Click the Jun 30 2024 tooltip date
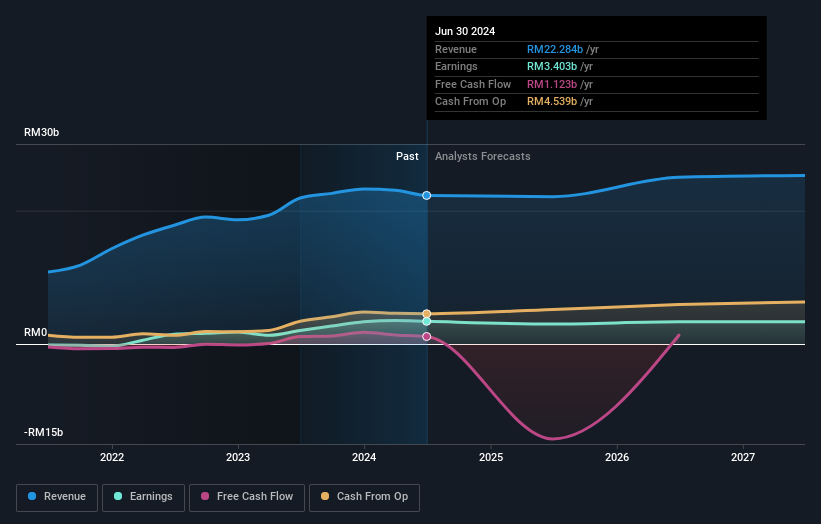The height and width of the screenshot is (524, 821). coord(465,31)
